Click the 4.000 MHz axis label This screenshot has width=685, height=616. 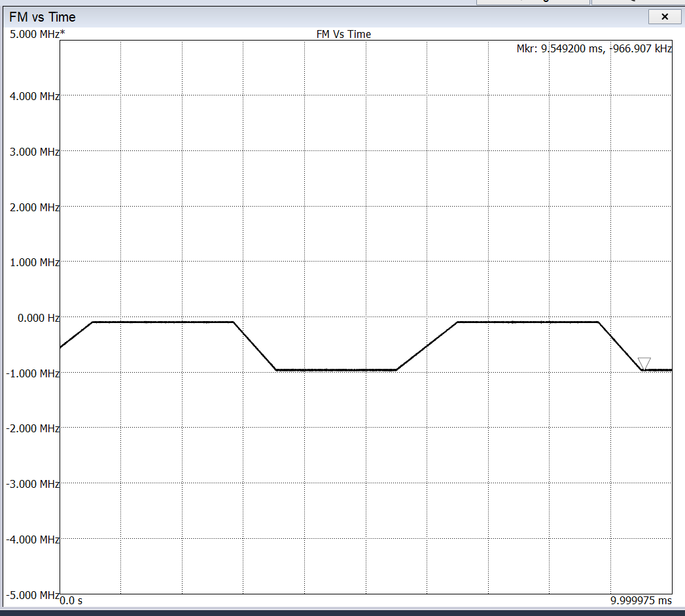35,96
